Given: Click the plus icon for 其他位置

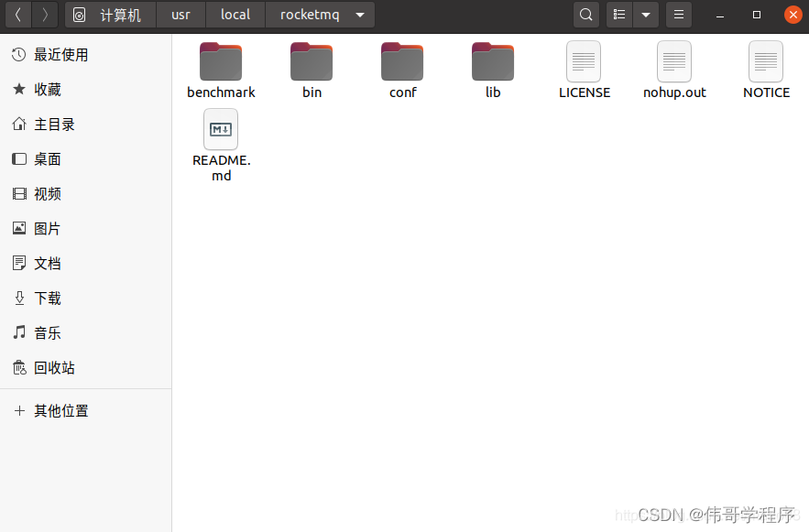Looking at the screenshot, I should click(19, 411).
